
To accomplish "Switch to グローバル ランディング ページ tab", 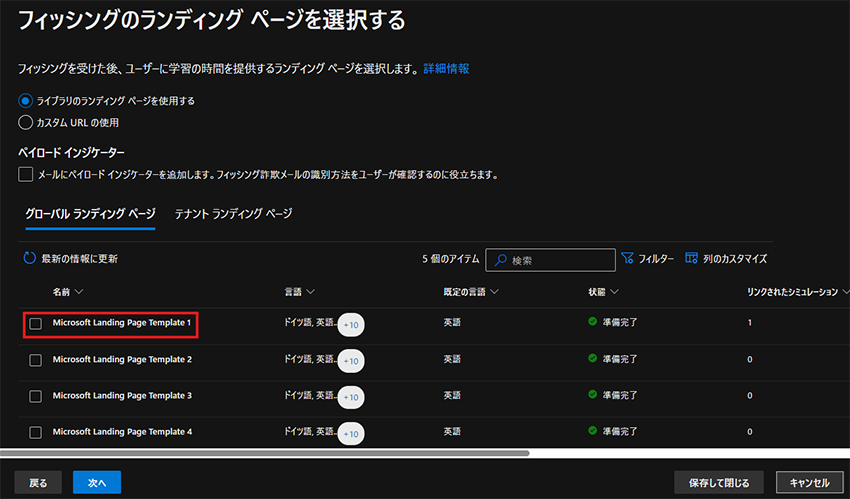I will [x=91, y=214].
